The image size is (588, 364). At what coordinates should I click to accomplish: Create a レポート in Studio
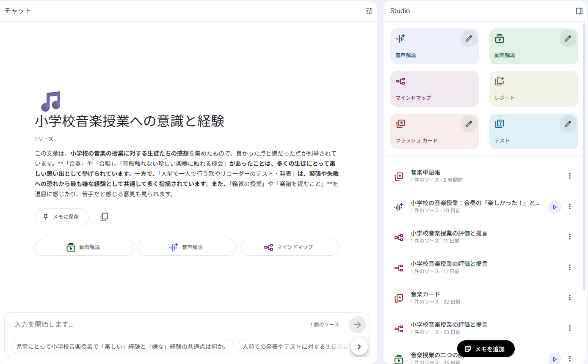(533, 89)
